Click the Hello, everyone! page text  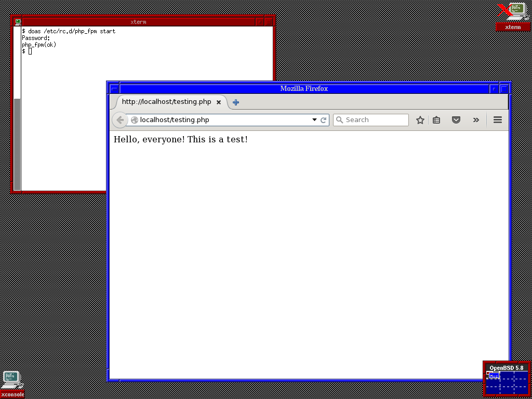(x=180, y=139)
